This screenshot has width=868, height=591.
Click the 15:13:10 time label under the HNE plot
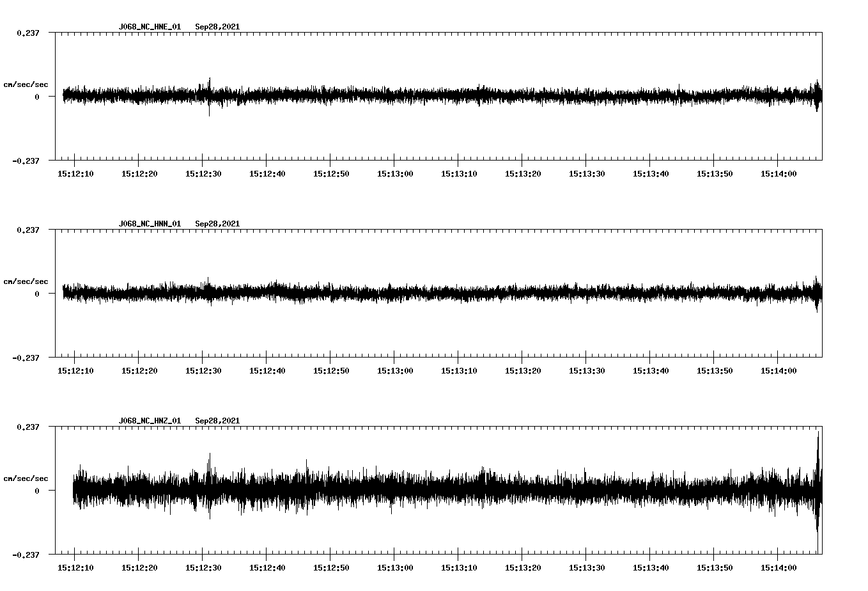click(x=459, y=173)
